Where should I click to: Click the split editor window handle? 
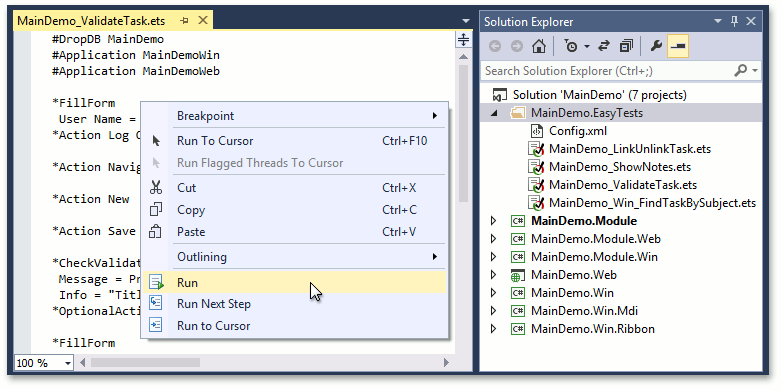pos(464,40)
